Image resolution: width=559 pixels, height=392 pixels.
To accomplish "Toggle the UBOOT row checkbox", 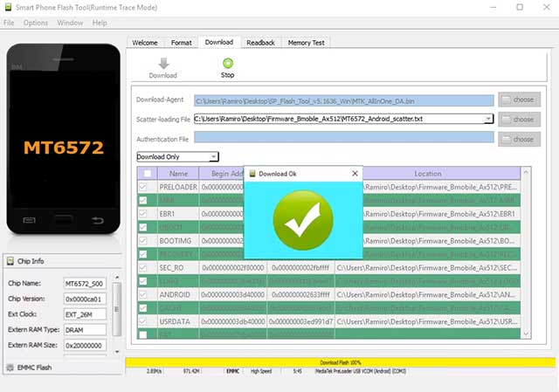I will coord(143,227).
